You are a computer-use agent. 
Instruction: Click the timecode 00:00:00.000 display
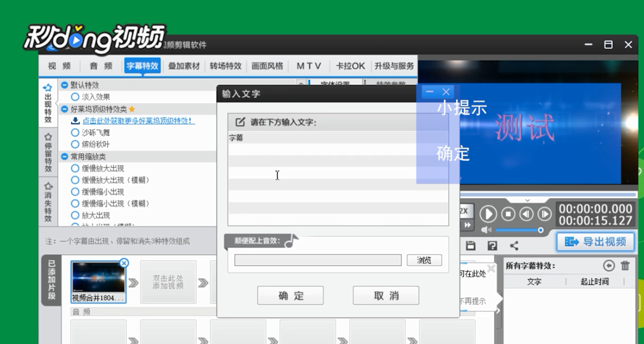point(596,208)
